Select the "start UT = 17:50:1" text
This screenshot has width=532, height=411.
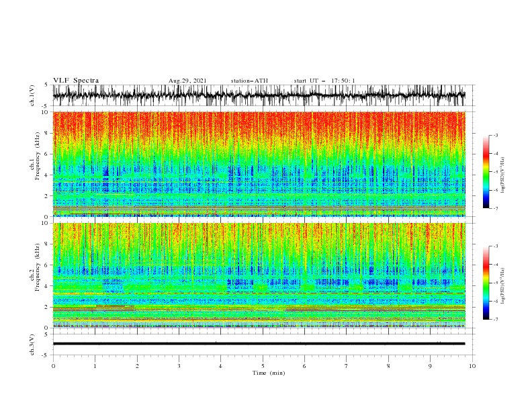click(x=324, y=81)
